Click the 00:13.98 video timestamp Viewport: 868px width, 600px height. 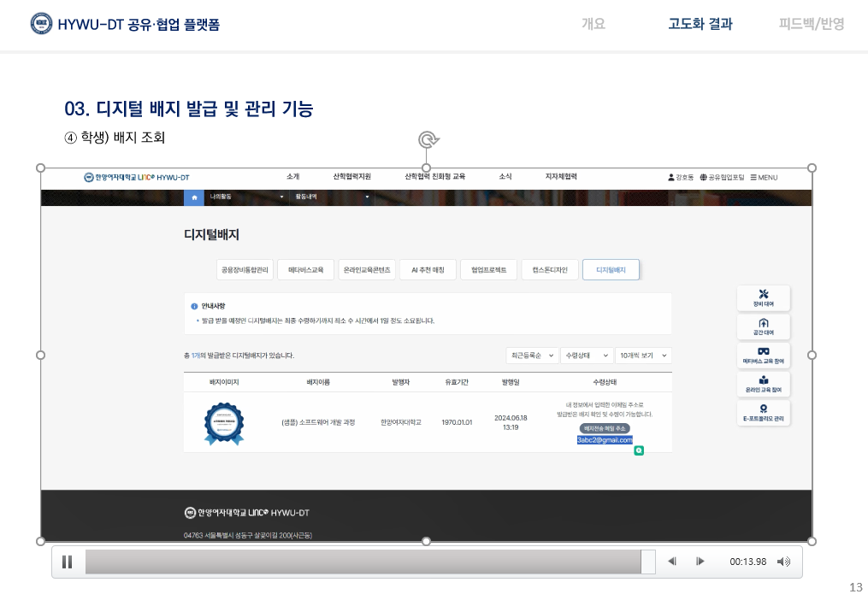(748, 562)
